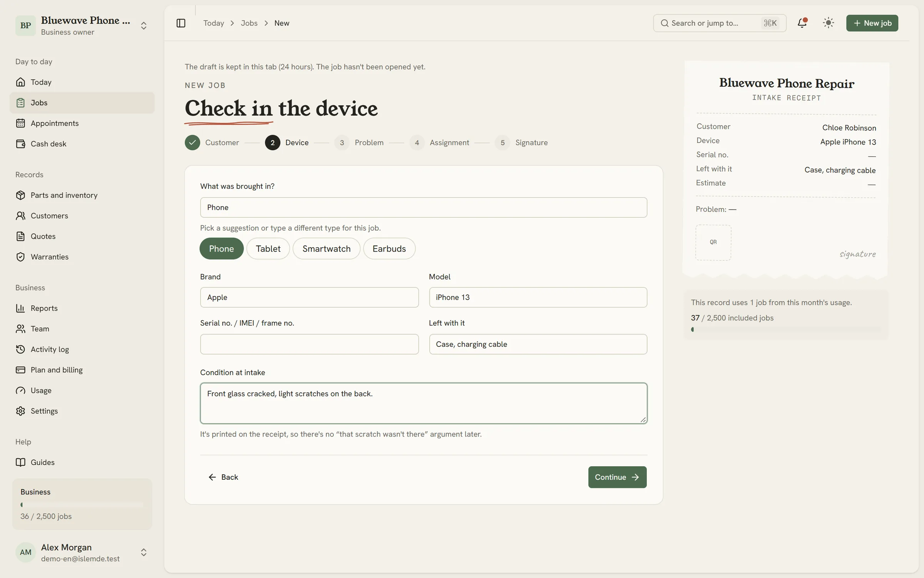Select the Tablet device type chip
The width and height of the screenshot is (924, 578).
pos(268,249)
